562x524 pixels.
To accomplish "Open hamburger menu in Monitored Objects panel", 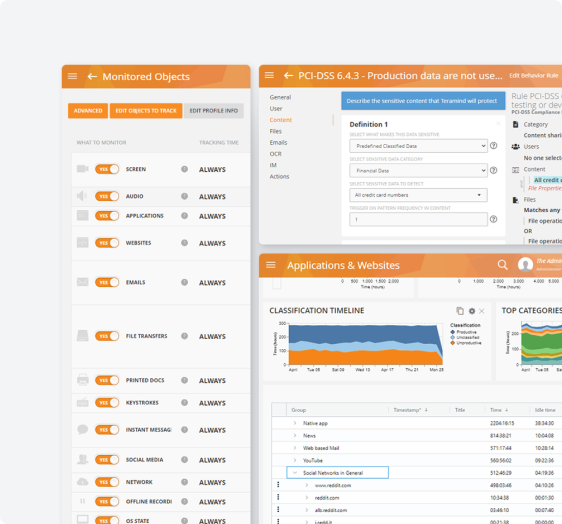I will point(72,76).
